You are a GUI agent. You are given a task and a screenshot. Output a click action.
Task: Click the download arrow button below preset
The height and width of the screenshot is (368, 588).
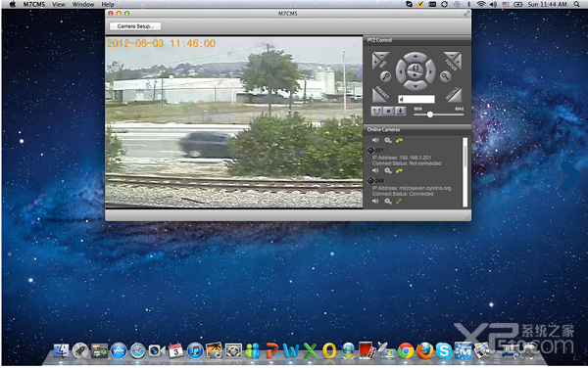click(400, 111)
